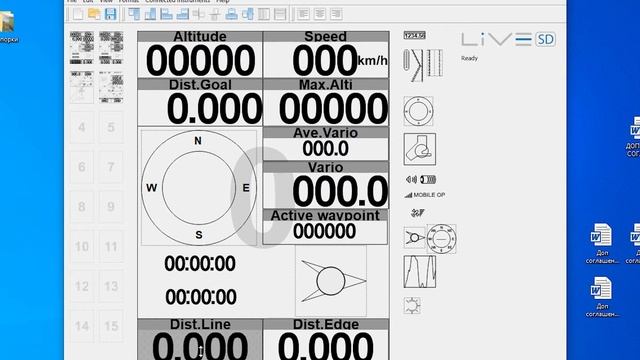
Task: Pick the altitude graph widget in palette
Action: pyautogui.click(x=420, y=272)
